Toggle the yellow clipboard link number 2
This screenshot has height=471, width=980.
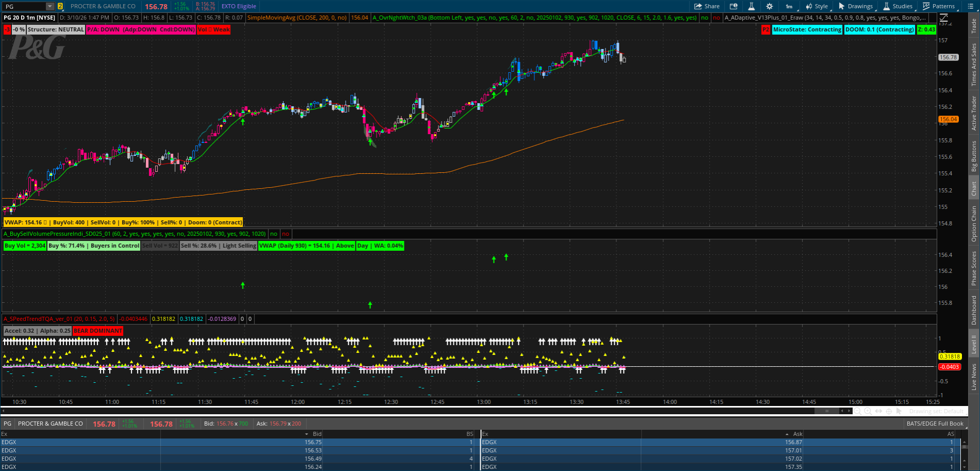[60, 6]
